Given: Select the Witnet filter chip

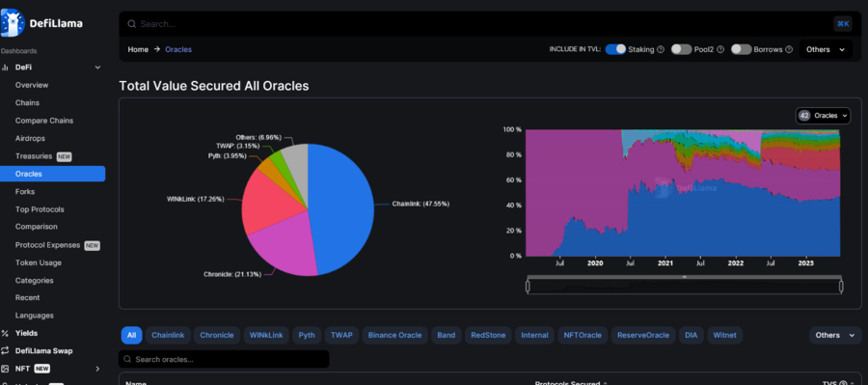Looking at the screenshot, I should pyautogui.click(x=724, y=335).
